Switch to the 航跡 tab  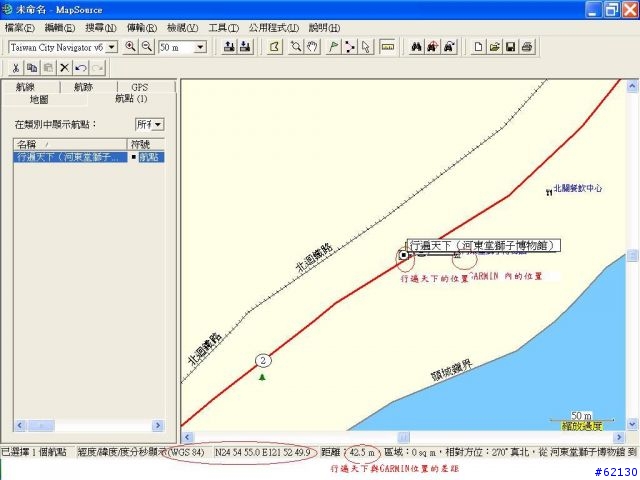tap(89, 87)
